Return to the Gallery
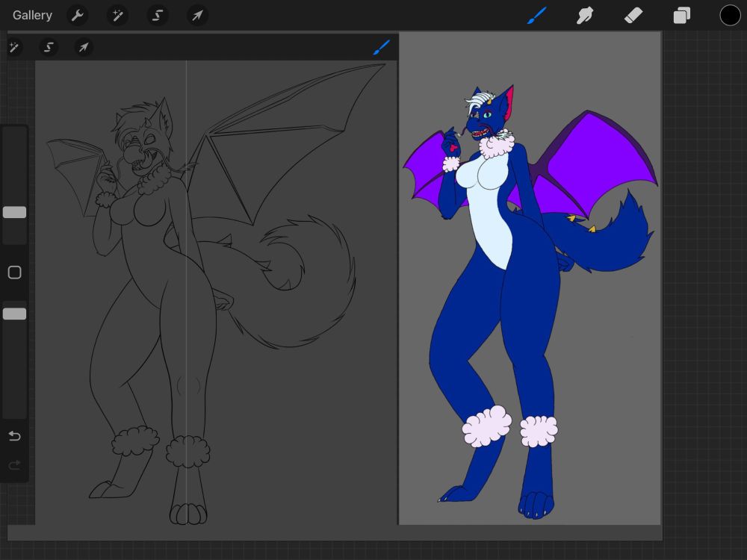The image size is (747, 560). point(31,15)
